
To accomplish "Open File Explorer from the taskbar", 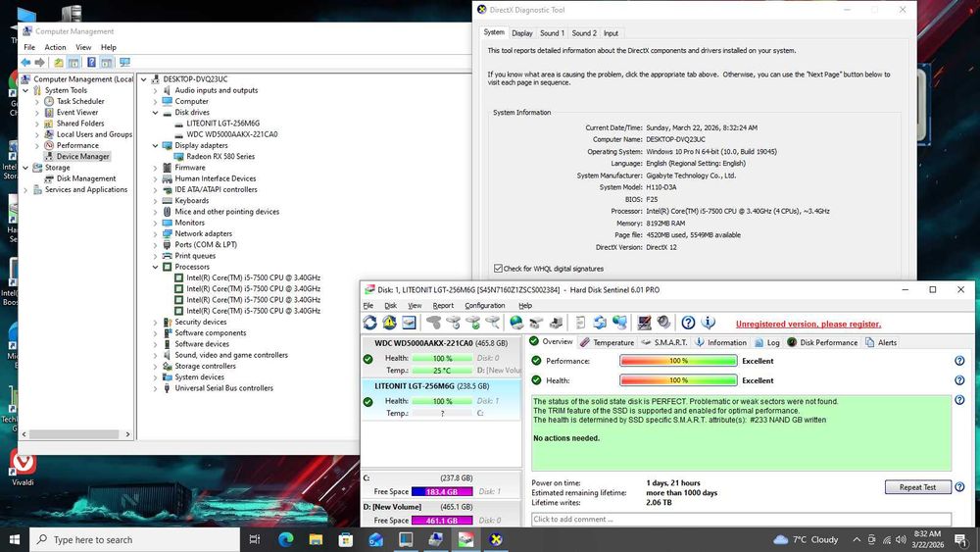I will click(x=316, y=539).
